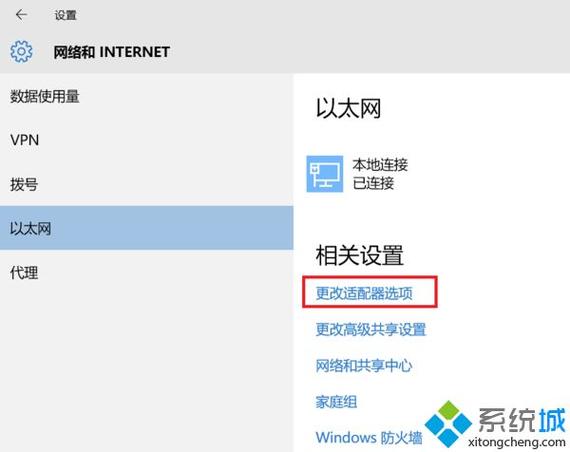570x452 pixels.
Task: Open the 拨号 settings page
Action: (146, 184)
